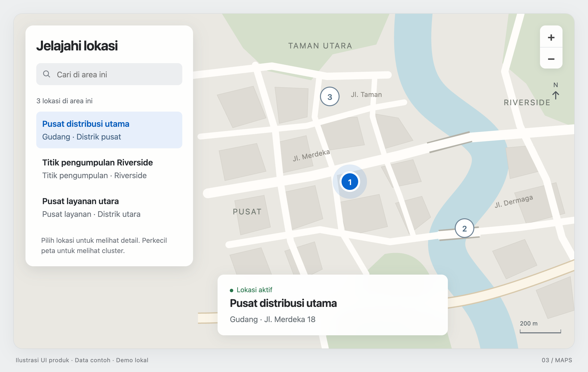Click the 'Jelajahi lokasi' heading
This screenshot has height=372, width=588.
77,46
